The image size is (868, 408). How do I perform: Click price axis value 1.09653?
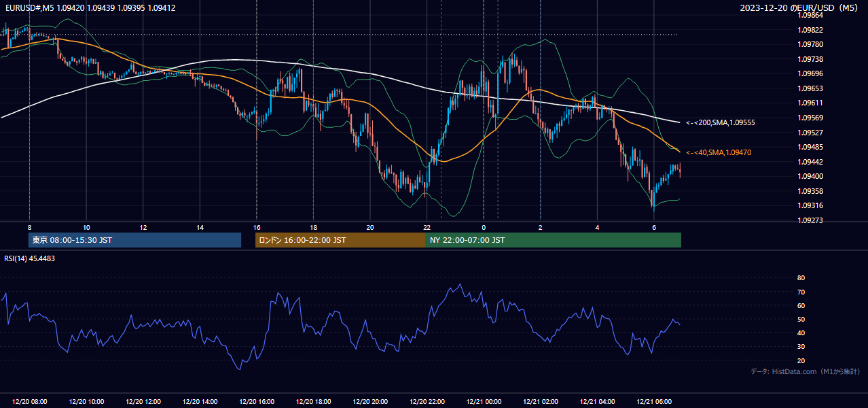(810, 89)
